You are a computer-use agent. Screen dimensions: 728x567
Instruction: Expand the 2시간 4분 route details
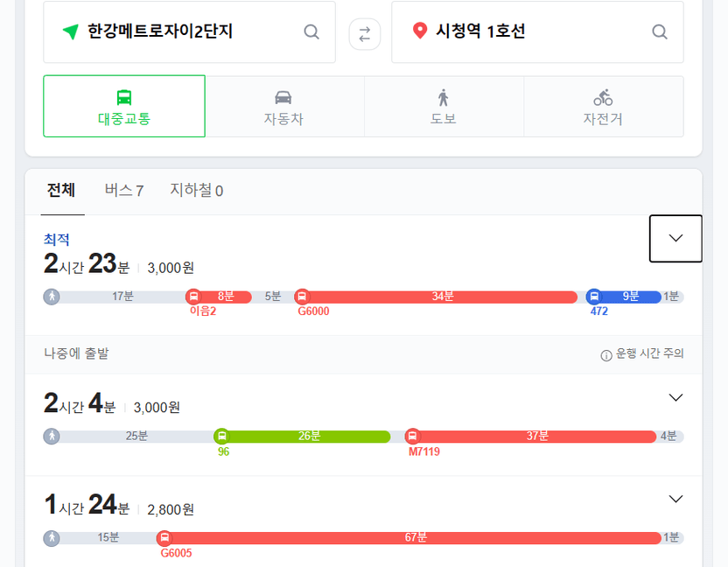point(675,397)
